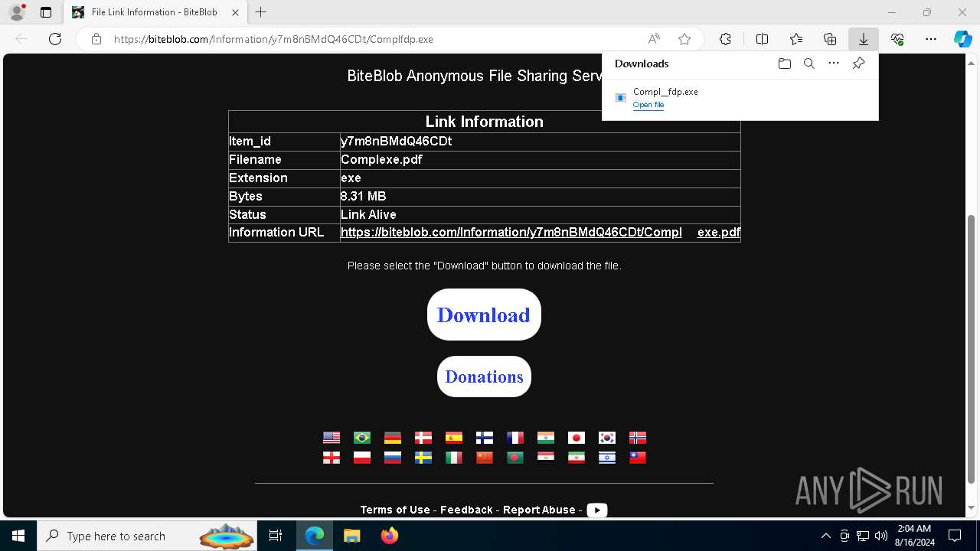Screen dimensions: 980x551
Task: Select the Brazil flag language
Action: [362, 438]
